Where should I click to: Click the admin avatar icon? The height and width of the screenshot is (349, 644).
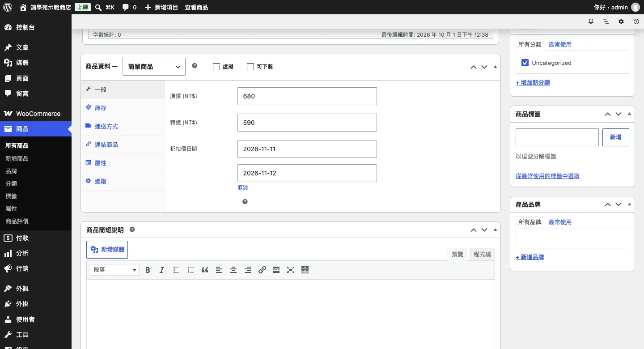coord(635,7)
